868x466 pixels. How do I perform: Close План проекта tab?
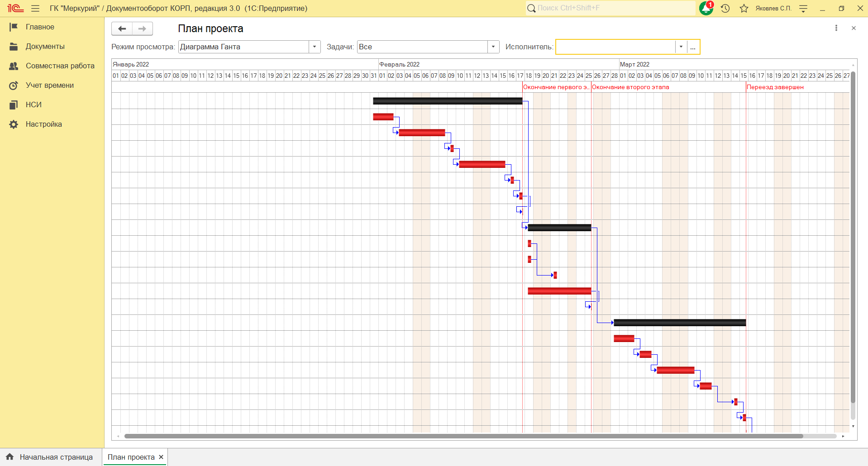coord(161,457)
